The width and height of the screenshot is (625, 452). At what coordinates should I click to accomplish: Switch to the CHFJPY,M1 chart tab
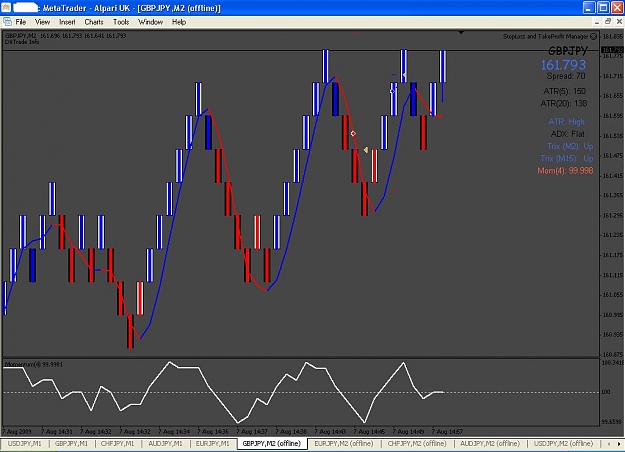click(x=117, y=443)
